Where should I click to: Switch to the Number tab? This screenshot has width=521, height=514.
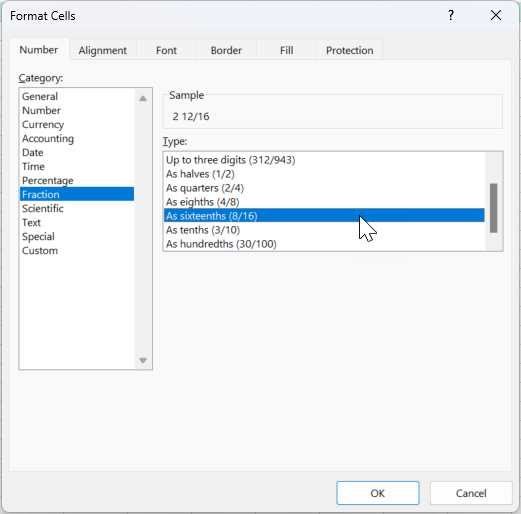[39, 50]
